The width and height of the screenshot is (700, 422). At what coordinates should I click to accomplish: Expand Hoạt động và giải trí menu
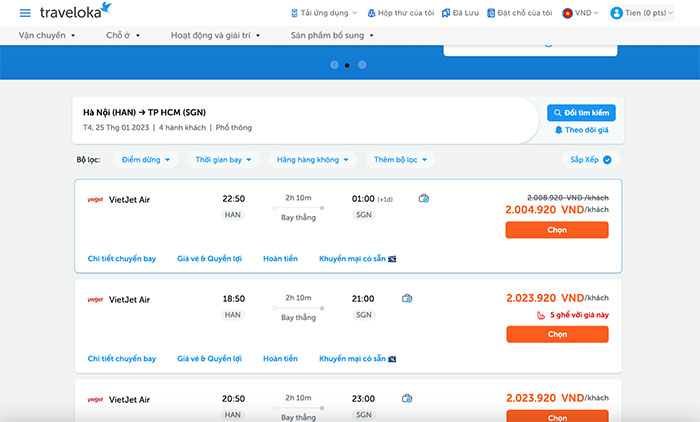[x=215, y=35]
